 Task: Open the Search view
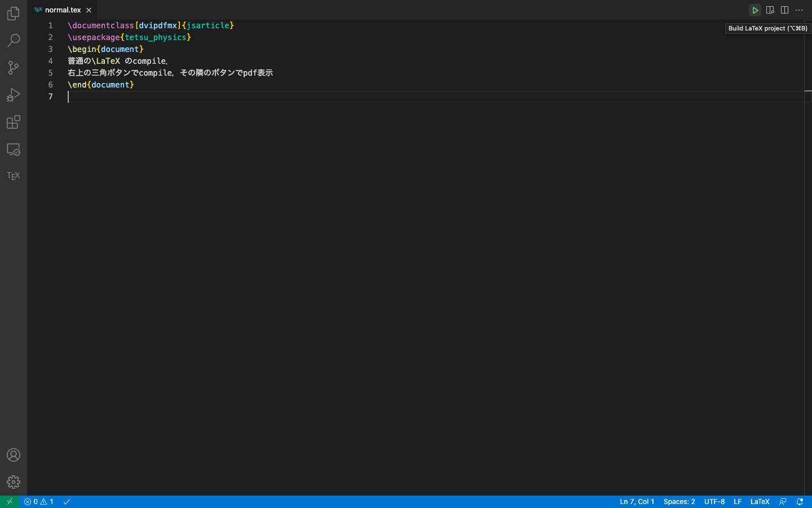[x=14, y=41]
